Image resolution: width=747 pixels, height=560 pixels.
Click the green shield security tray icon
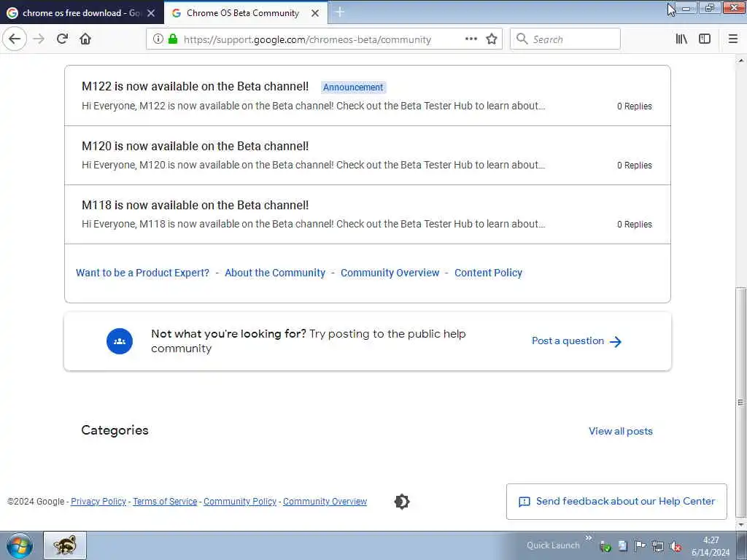click(605, 547)
